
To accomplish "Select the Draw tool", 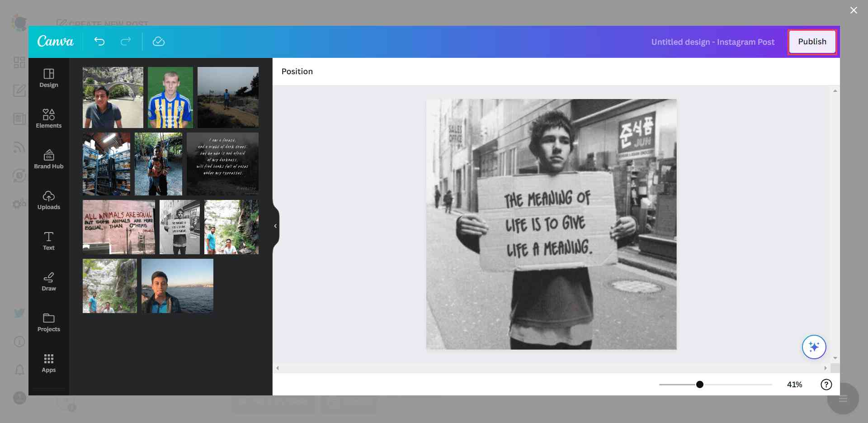I will click(49, 282).
